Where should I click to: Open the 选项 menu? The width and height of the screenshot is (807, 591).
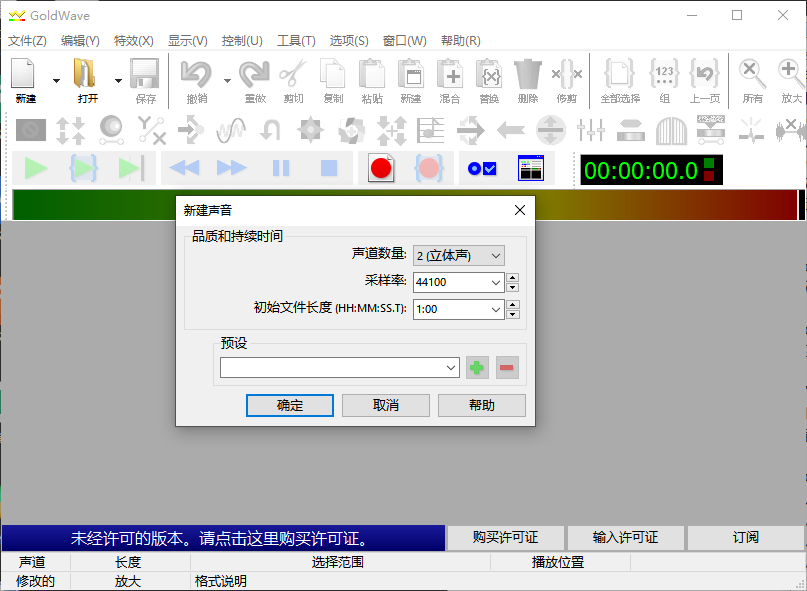coord(346,41)
